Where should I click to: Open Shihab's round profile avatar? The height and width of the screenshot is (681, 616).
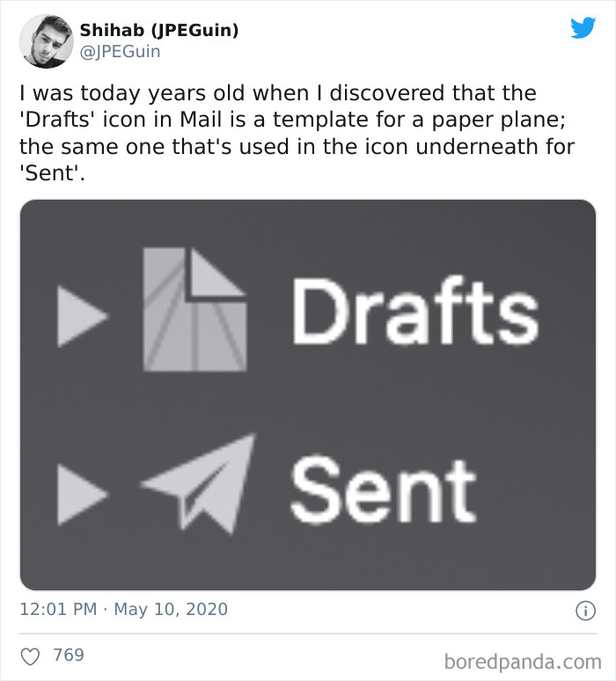[x=46, y=41]
